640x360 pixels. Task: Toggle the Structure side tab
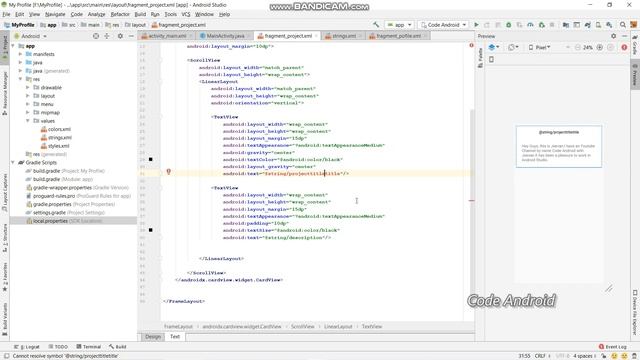click(x=5, y=238)
